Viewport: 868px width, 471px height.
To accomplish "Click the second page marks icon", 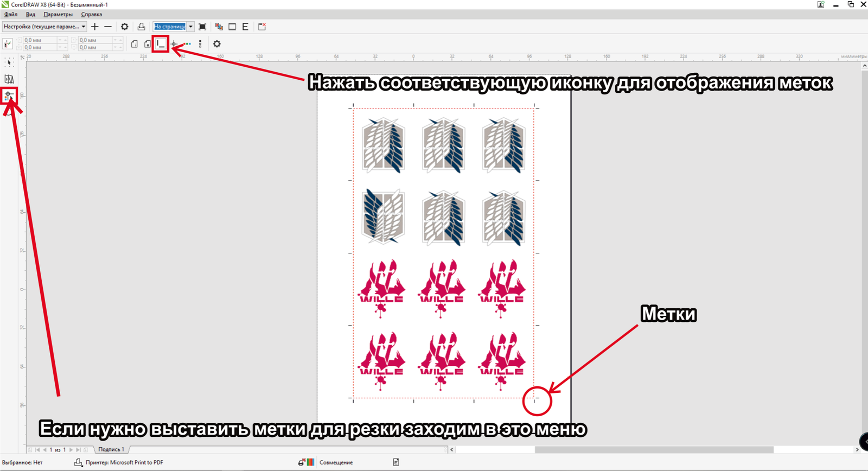I will pos(147,44).
